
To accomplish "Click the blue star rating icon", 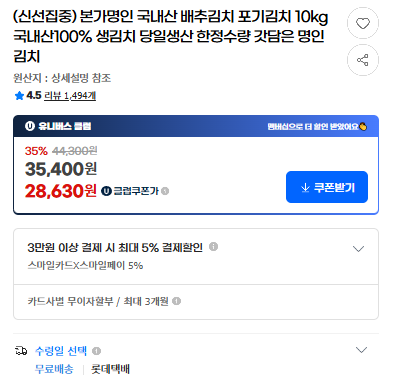I will coord(19,96).
